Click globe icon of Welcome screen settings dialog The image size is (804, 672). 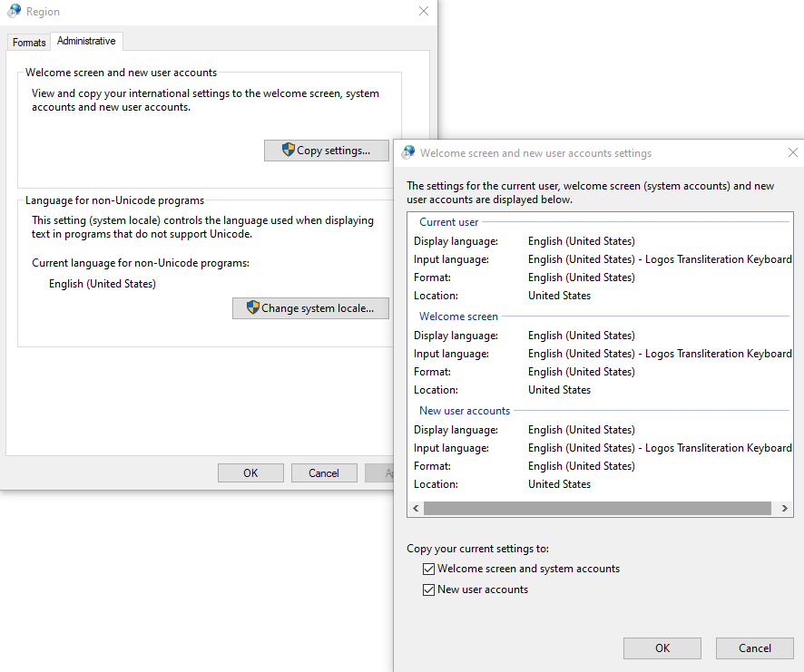click(x=408, y=152)
